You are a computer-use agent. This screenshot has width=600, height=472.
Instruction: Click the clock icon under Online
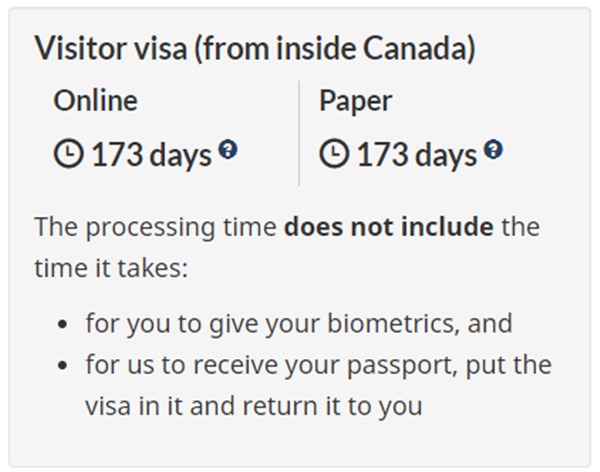coord(68,154)
